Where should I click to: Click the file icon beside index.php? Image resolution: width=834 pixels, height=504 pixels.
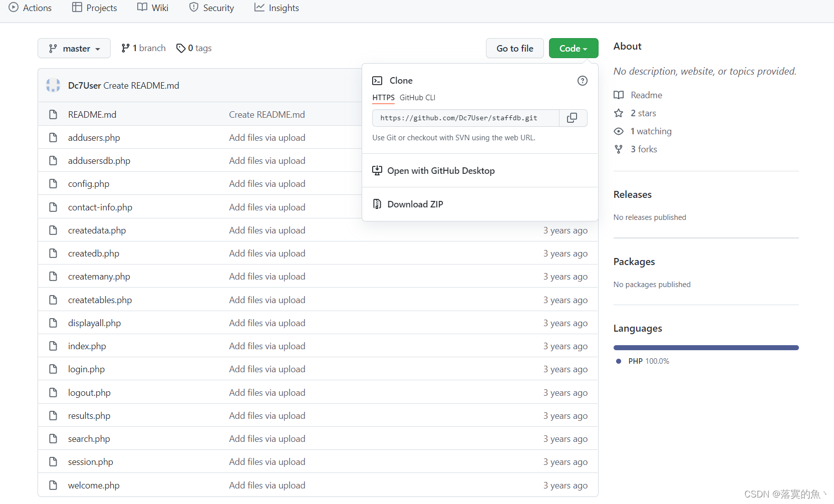coord(53,346)
